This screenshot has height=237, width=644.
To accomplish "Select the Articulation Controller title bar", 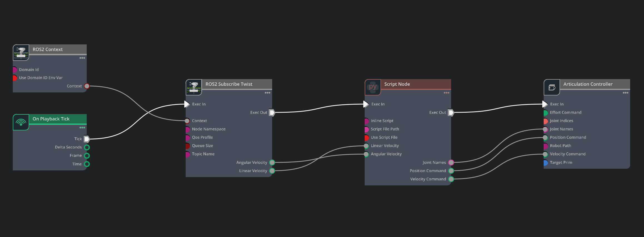I will (595, 84).
